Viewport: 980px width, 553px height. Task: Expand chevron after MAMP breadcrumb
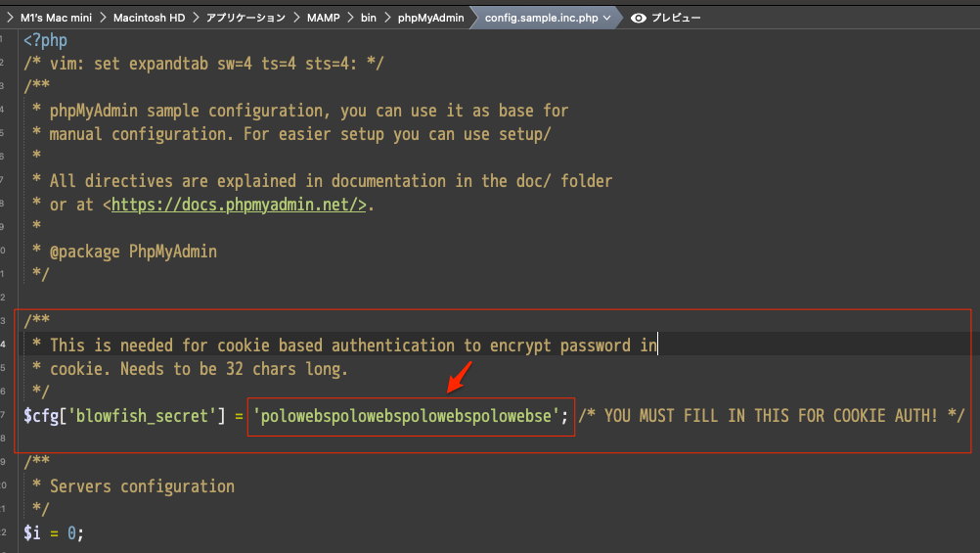348,18
